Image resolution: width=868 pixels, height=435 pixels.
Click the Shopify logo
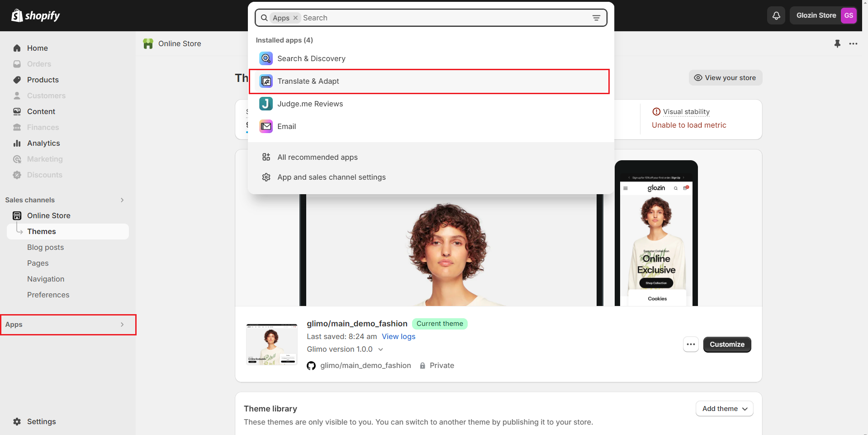pyautogui.click(x=36, y=15)
